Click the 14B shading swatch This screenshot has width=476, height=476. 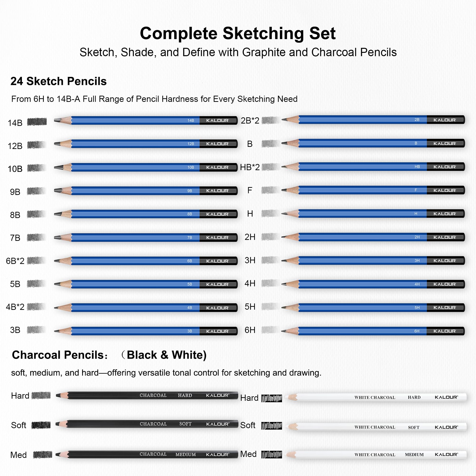pos(37,122)
